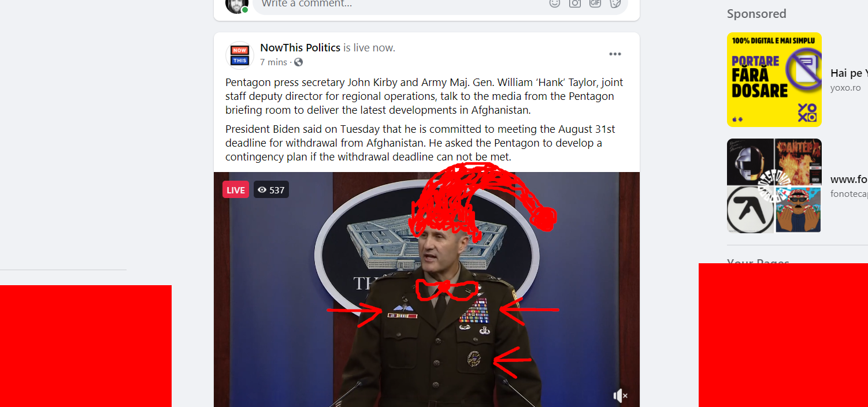Open the three-dot post options menu

(x=615, y=54)
